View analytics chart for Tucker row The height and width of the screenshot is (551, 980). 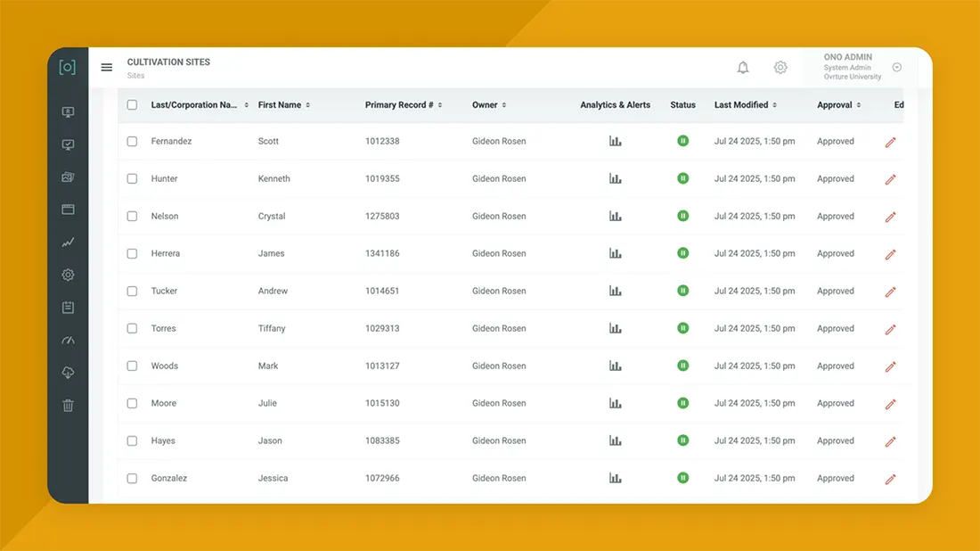tap(615, 291)
